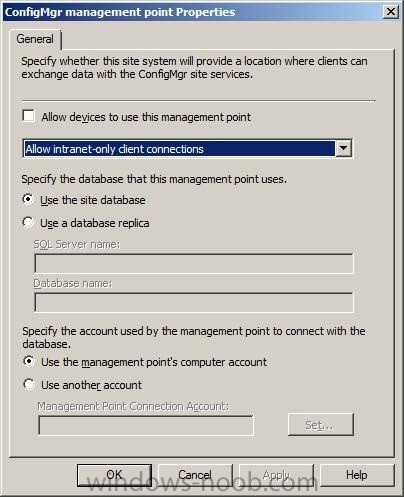
Task: Select Use the management point's computer account
Action: [29, 361]
